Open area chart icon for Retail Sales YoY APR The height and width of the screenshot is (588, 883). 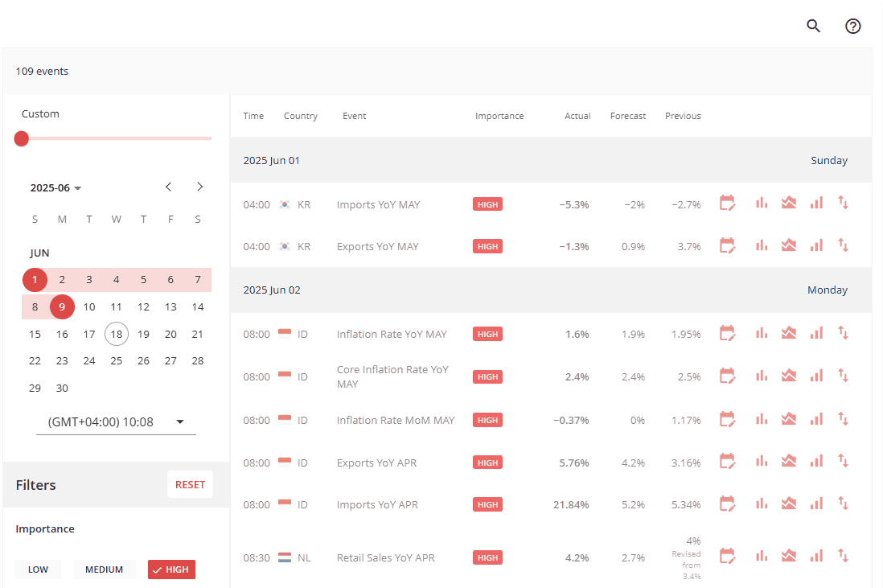pos(789,556)
